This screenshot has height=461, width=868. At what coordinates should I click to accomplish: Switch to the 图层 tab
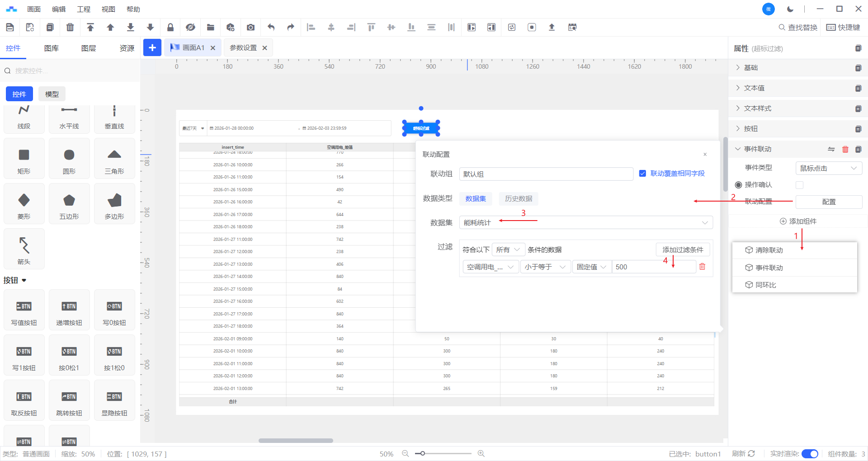89,48
